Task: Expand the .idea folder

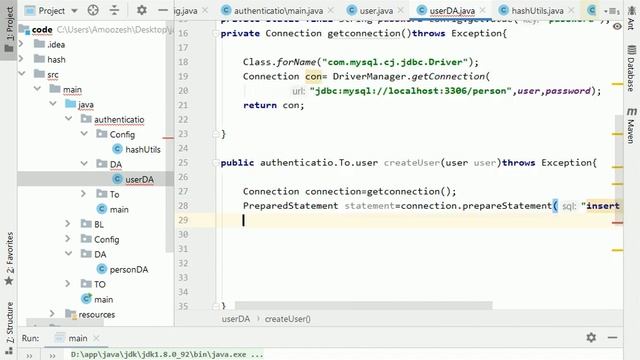Action: (22, 43)
